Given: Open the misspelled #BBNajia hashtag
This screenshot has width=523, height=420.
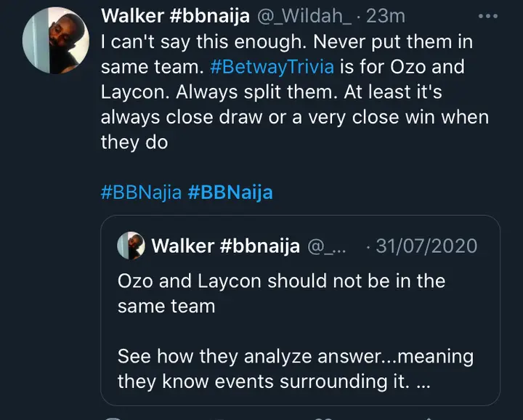Looking at the screenshot, I should tap(141, 193).
